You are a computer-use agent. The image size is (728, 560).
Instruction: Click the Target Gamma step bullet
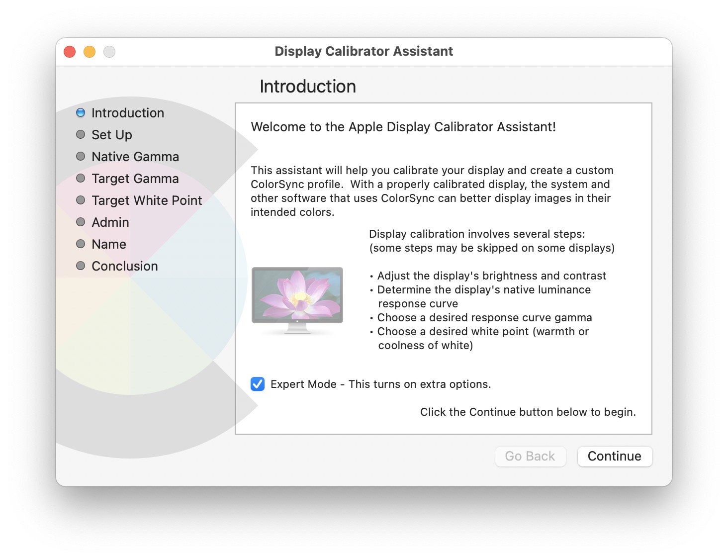tap(81, 179)
